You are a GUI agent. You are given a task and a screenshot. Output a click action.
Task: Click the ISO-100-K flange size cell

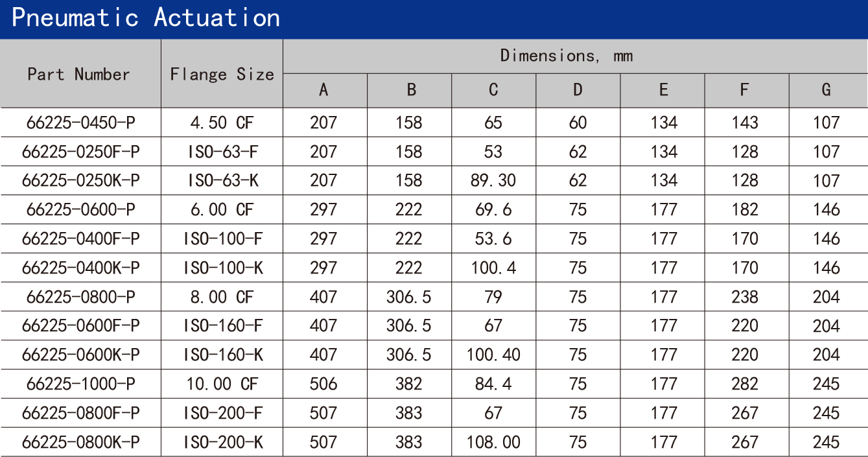point(222,268)
